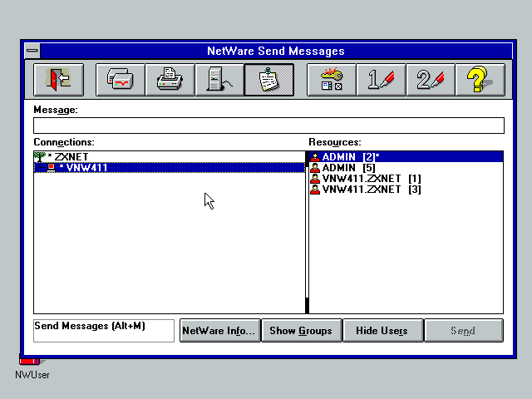Click user icon beside ADMIN [5]
532x399 pixels.
[x=315, y=168]
